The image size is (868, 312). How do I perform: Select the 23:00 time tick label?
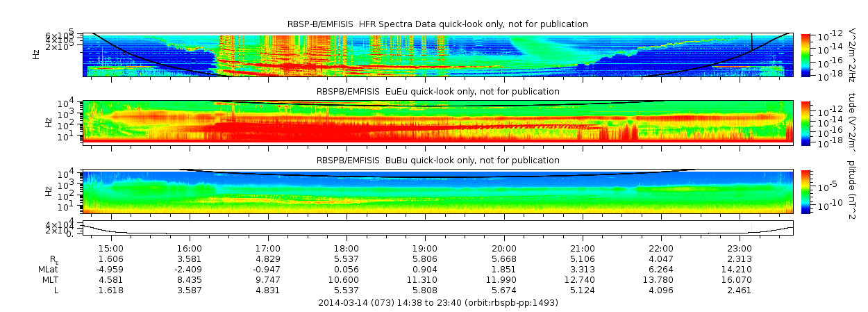point(739,248)
